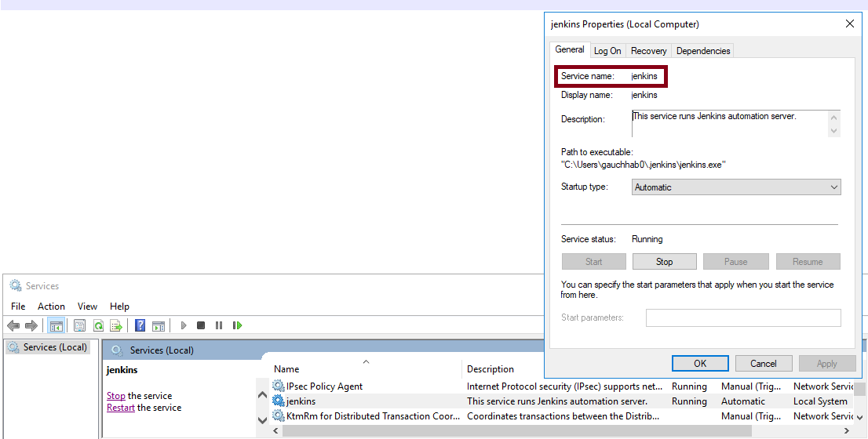Toggle Show/Hide Action Pane toolbar icon
Screen dimensions: 868x439
159,325
